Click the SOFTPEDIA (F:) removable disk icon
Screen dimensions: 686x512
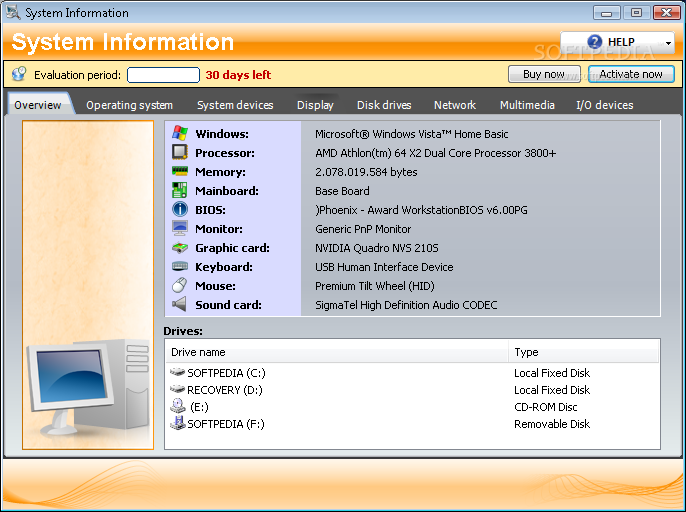178,423
